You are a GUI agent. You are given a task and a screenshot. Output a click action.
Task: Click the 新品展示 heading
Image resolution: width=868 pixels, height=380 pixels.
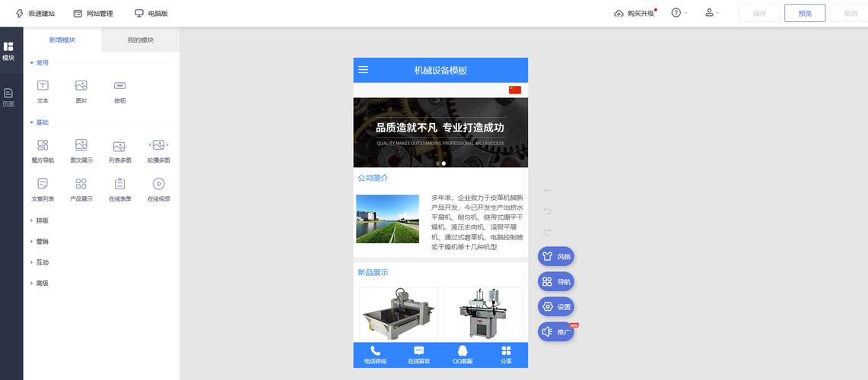373,273
